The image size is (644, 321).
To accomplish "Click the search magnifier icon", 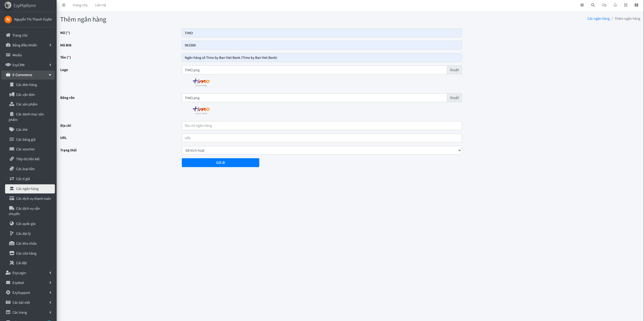I will tap(593, 5).
